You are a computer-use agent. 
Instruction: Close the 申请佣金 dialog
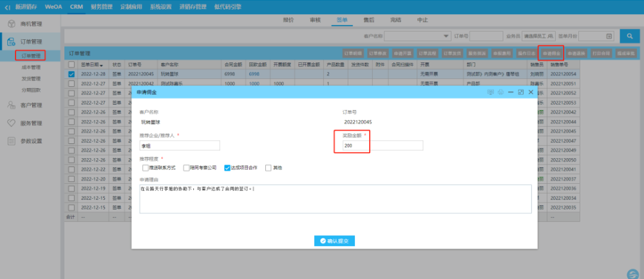531,92
